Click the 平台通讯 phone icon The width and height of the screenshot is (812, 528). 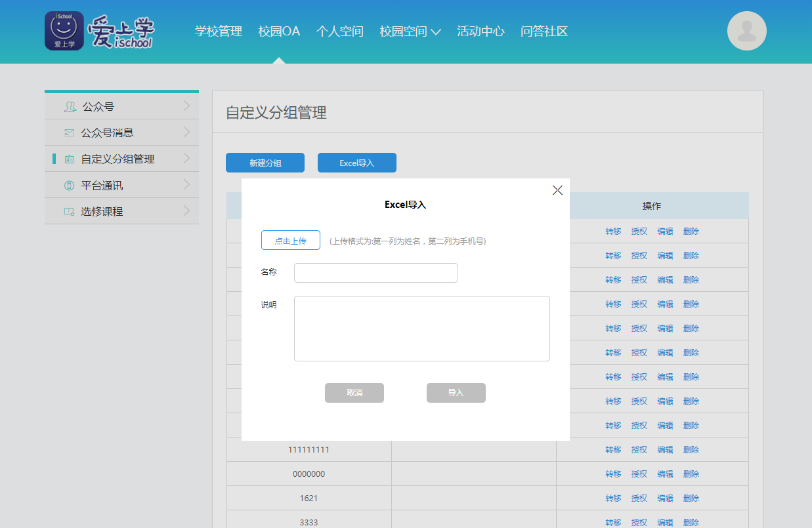coord(69,186)
